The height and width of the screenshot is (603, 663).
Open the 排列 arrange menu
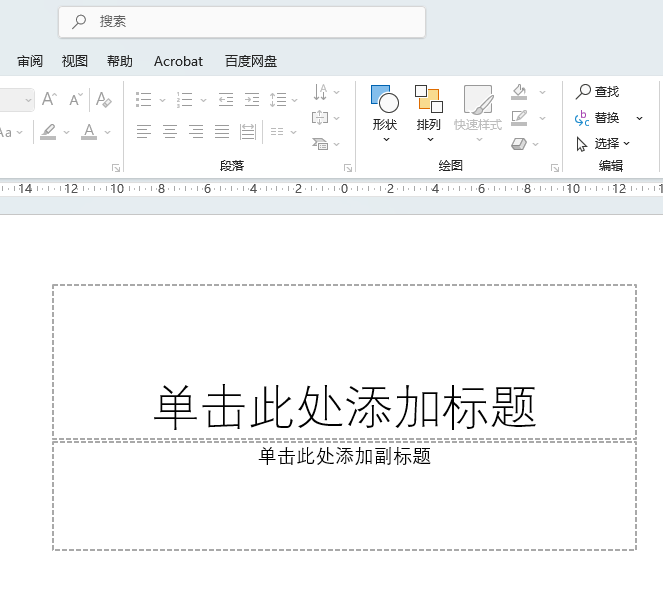point(429,114)
